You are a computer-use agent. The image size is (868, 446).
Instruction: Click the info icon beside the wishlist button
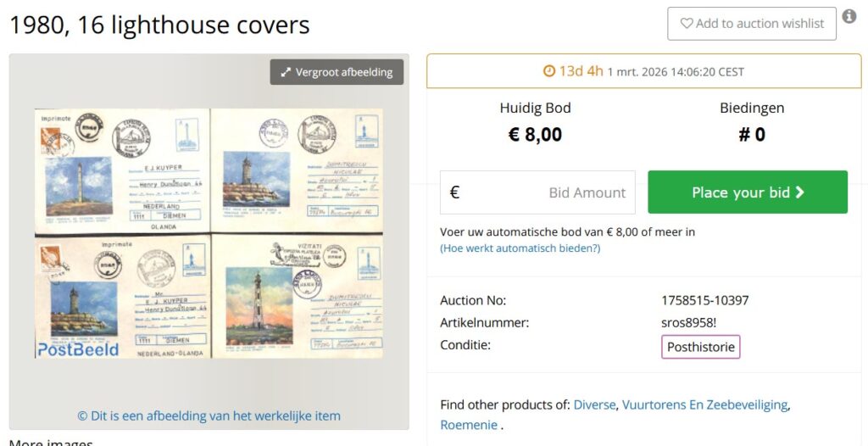[x=849, y=17]
